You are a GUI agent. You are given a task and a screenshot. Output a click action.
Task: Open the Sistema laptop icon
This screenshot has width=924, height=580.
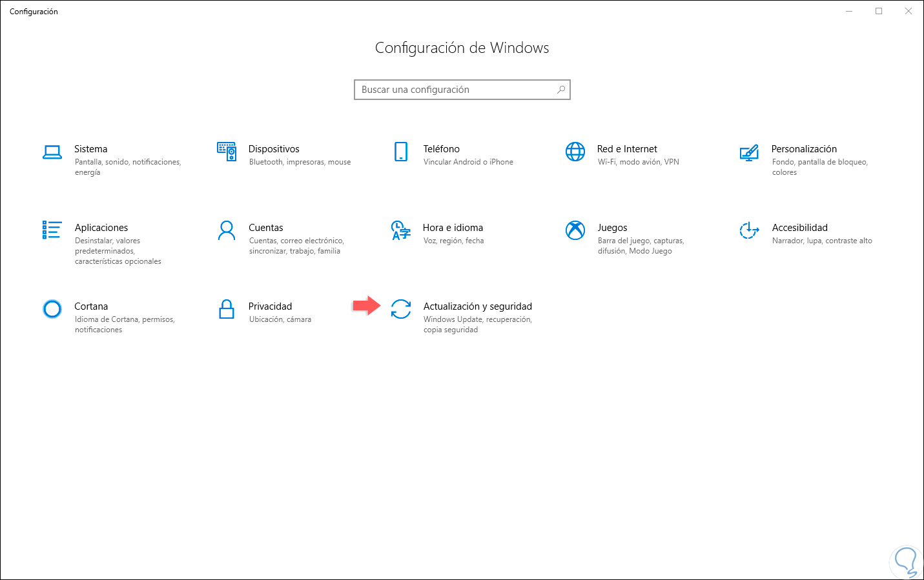pos(52,152)
